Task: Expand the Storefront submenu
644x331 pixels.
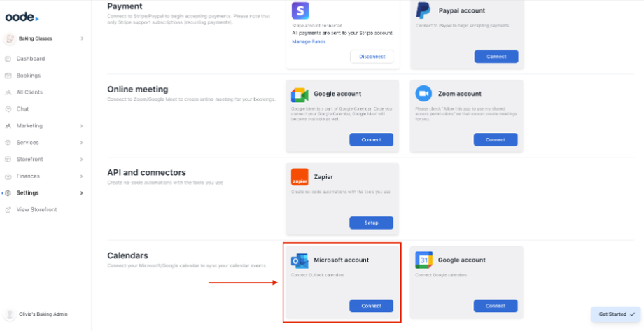Action: tap(82, 160)
